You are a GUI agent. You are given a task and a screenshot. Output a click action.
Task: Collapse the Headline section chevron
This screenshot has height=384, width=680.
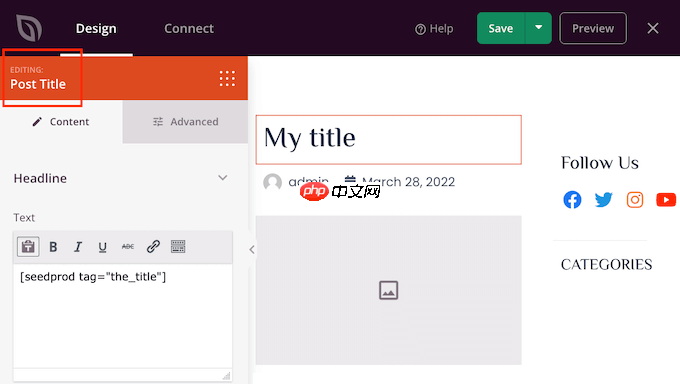pyautogui.click(x=222, y=178)
